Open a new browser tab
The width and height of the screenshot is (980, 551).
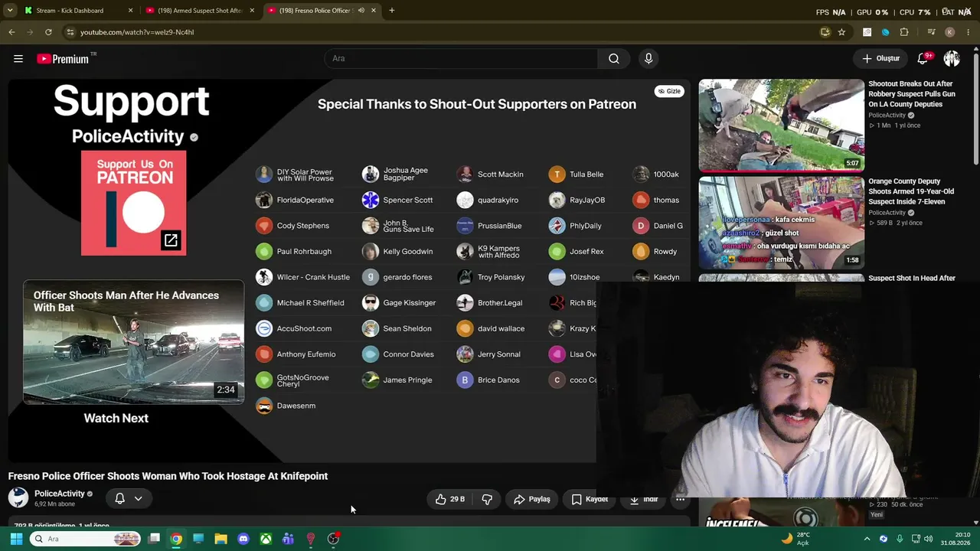pyautogui.click(x=392, y=11)
